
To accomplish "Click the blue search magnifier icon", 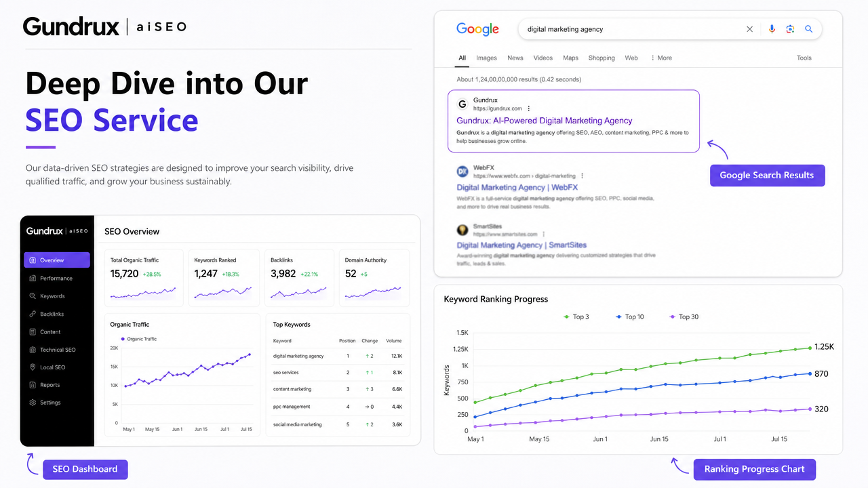I will pyautogui.click(x=808, y=29).
